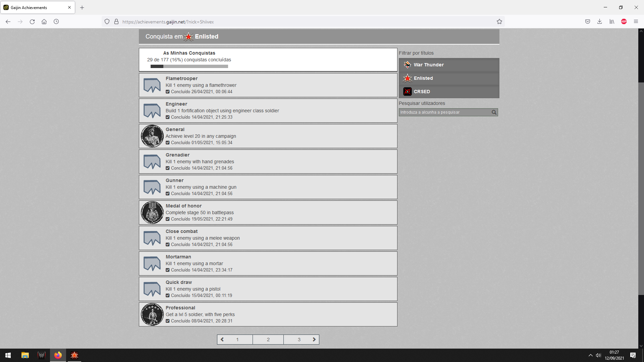Click the Quick draw achievement badge icon
The height and width of the screenshot is (362, 644).
pyautogui.click(x=152, y=289)
